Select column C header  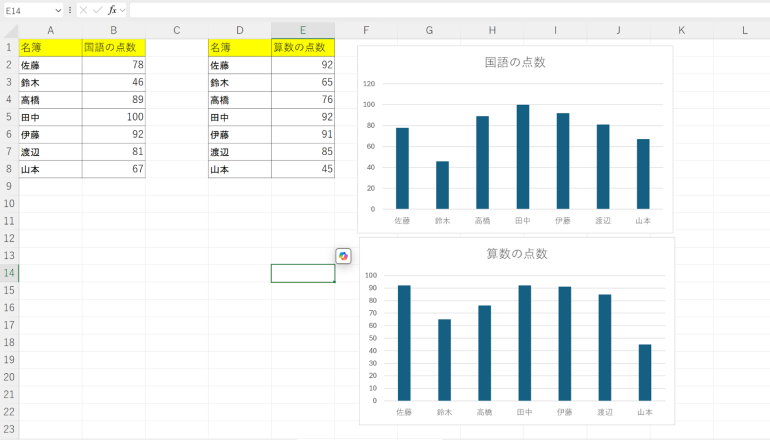(177, 30)
